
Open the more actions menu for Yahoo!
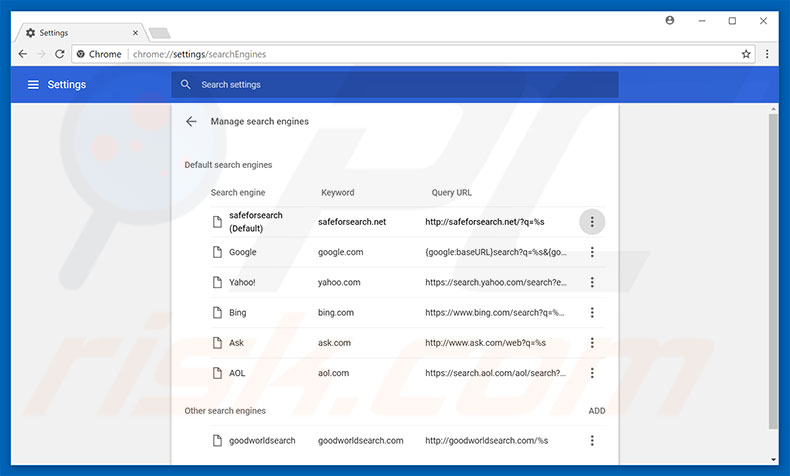pyautogui.click(x=592, y=282)
